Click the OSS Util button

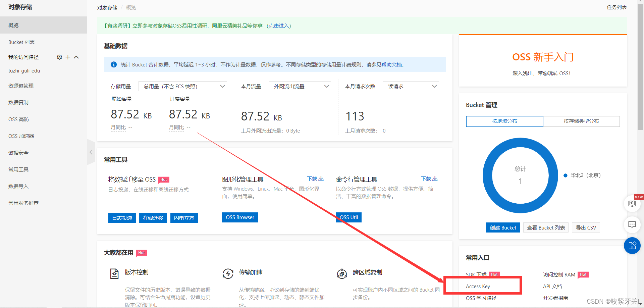point(349,217)
